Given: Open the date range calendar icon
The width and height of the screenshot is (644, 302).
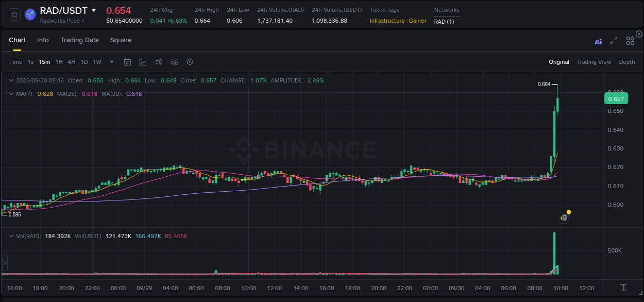Looking at the screenshot, I should [127, 61].
